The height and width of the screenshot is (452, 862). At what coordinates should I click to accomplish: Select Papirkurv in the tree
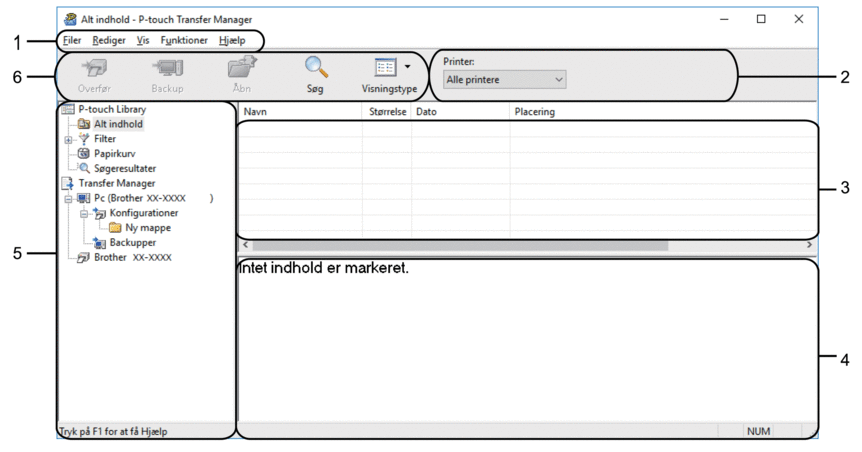point(114,153)
